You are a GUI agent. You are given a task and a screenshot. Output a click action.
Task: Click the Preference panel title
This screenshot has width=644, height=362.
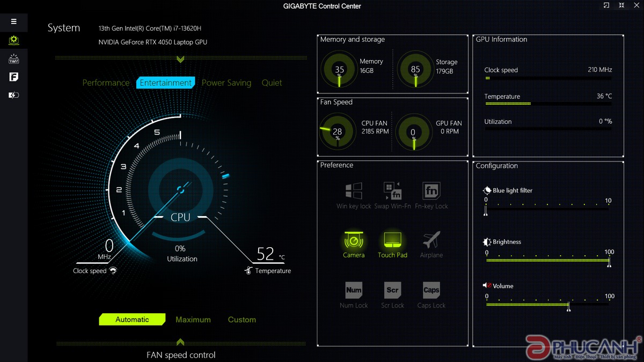point(336,165)
